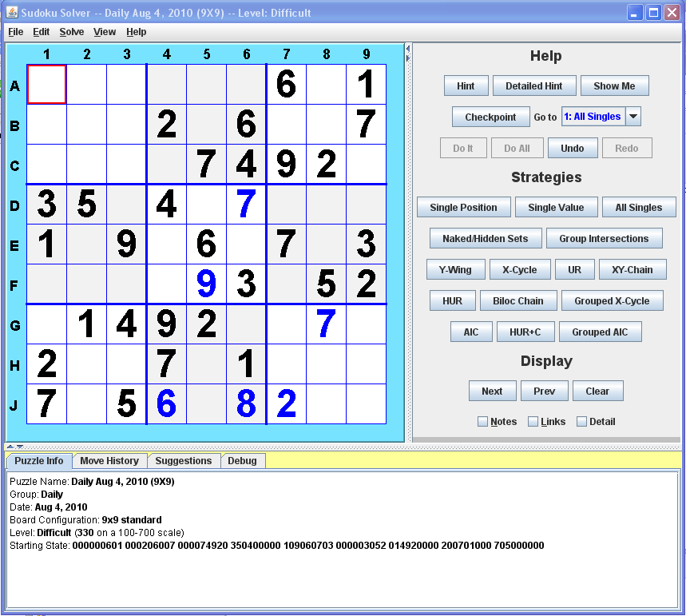The image size is (686, 616).
Task: Click the Java icon in title bar
Action: (12, 12)
